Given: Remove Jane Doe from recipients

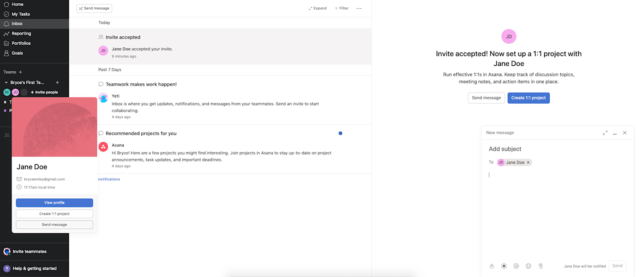Looking at the screenshot, I should [528, 162].
